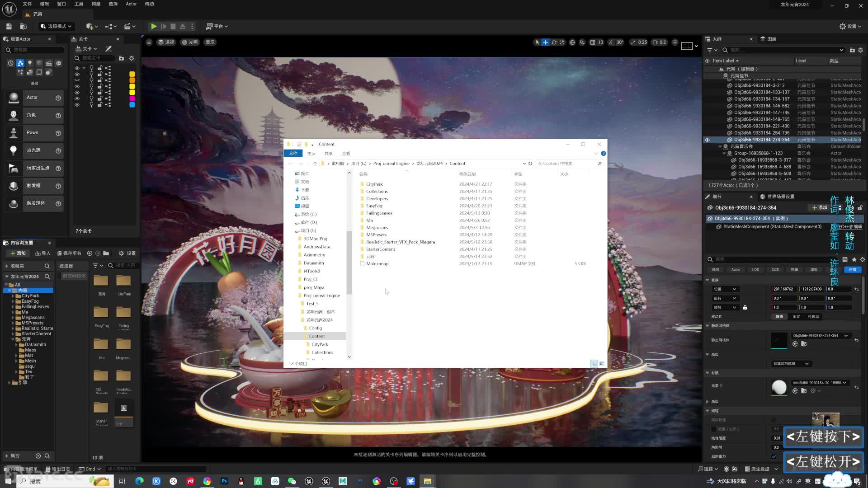This screenshot has width=868, height=488.
Task: Show the hidden level with closed eye
Action: coord(77,80)
